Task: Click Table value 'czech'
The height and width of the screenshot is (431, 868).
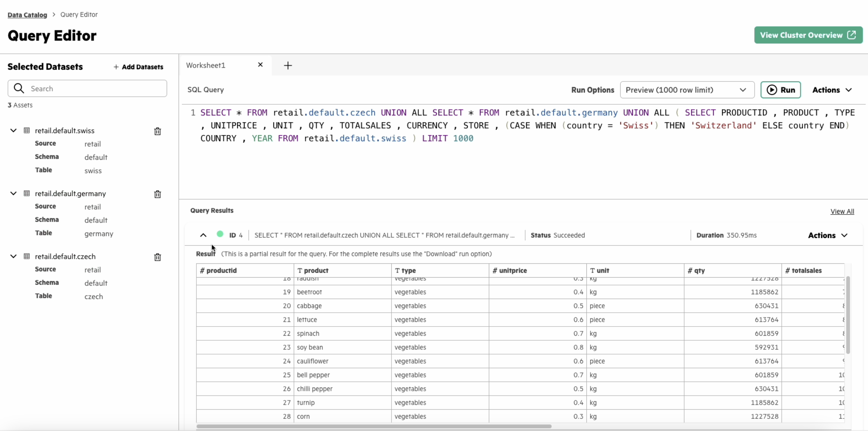Action: pos(94,296)
